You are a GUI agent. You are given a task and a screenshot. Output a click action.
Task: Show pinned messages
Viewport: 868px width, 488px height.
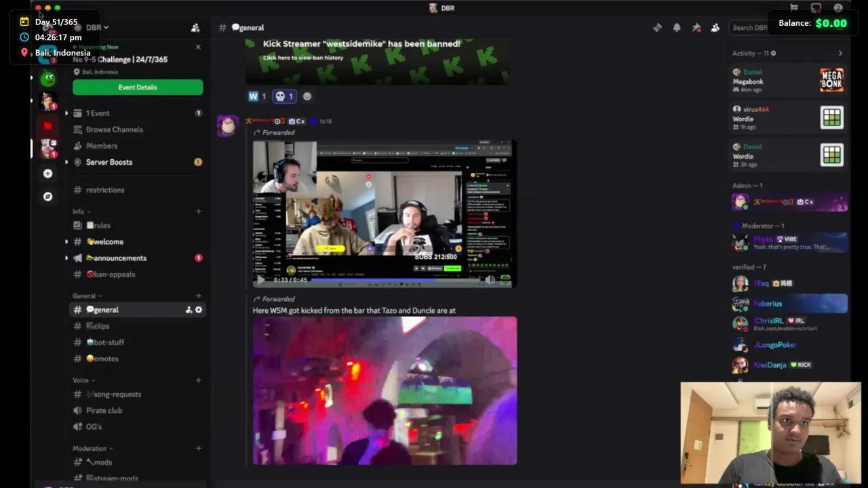(696, 28)
